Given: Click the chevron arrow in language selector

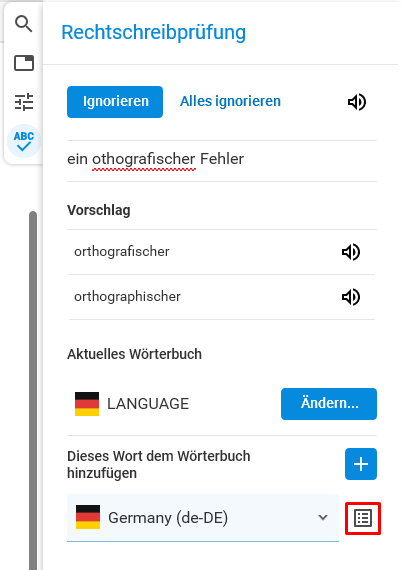Looking at the screenshot, I should tap(323, 517).
